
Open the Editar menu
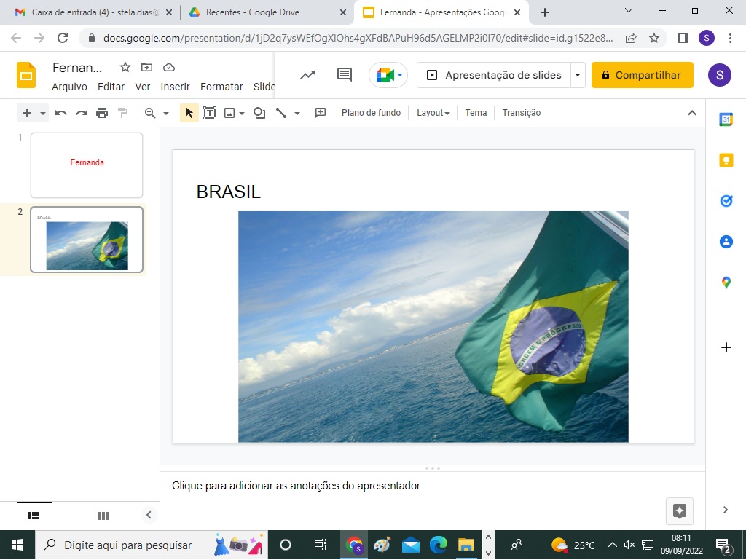point(111,87)
